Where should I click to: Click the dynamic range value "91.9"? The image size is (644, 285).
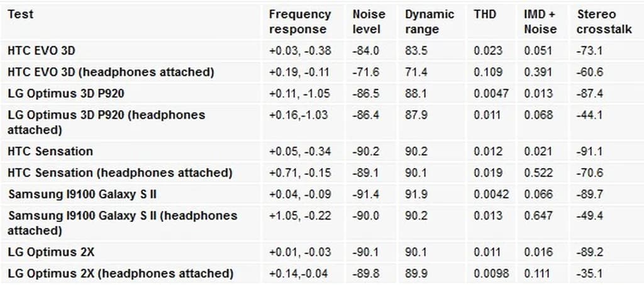(x=416, y=194)
